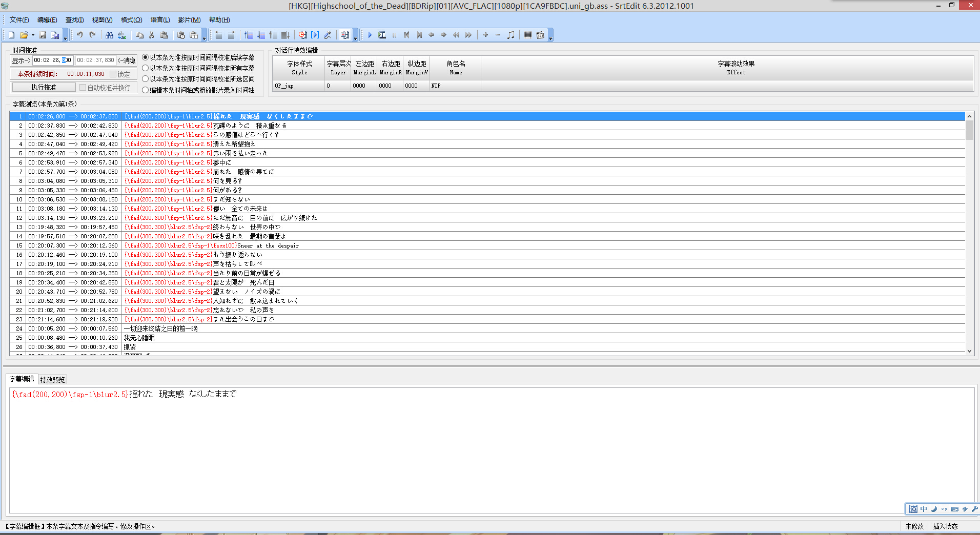Click the black screen display icon
The width and height of the screenshot is (980, 535).
pos(528,35)
